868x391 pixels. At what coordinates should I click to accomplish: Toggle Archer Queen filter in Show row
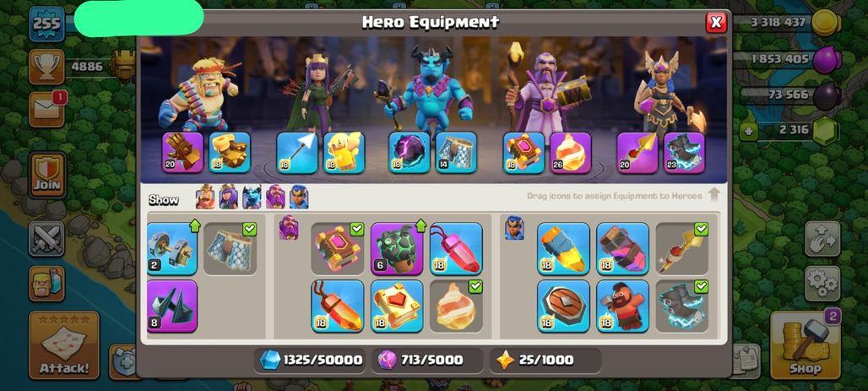[x=228, y=197]
